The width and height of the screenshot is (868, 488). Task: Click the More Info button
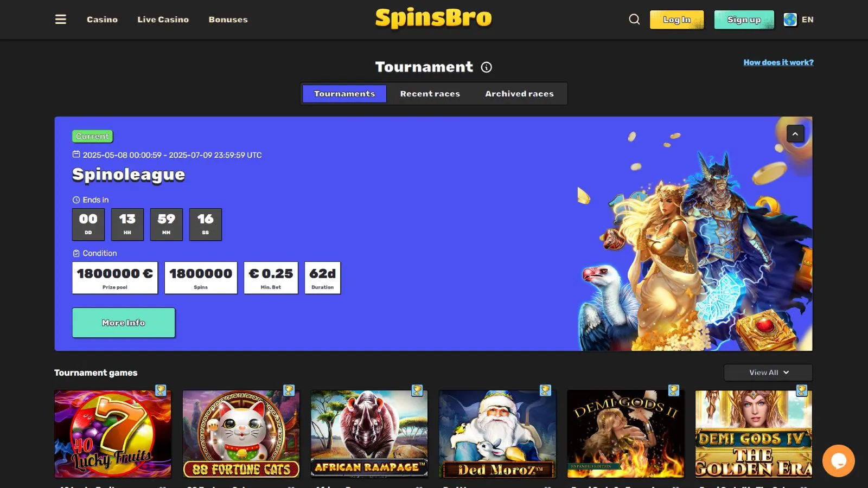[x=124, y=323]
